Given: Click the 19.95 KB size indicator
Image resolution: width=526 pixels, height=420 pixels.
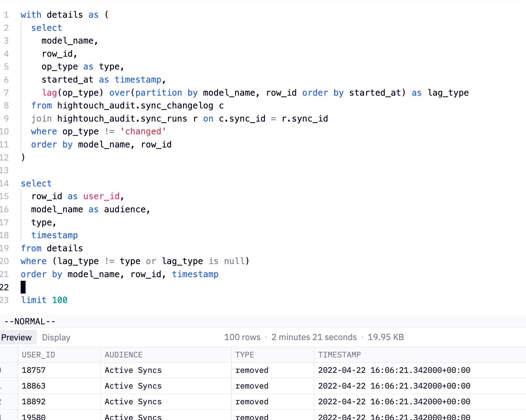Looking at the screenshot, I should point(386,337).
